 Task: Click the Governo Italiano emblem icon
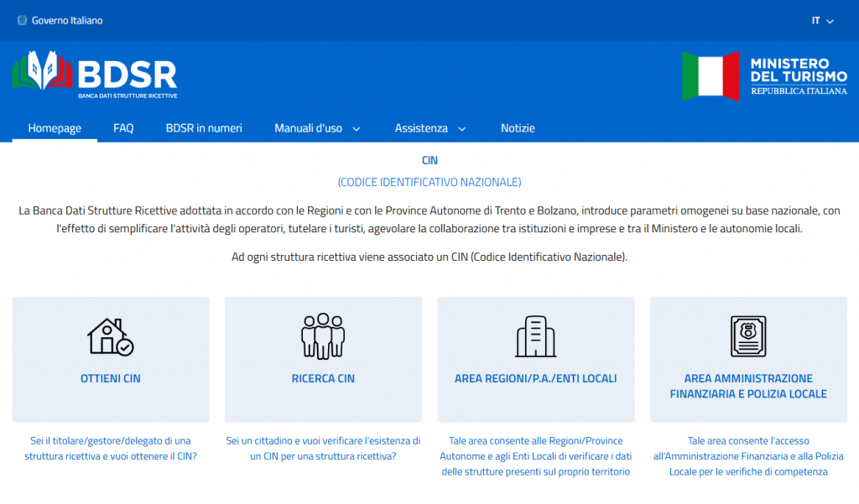click(23, 20)
